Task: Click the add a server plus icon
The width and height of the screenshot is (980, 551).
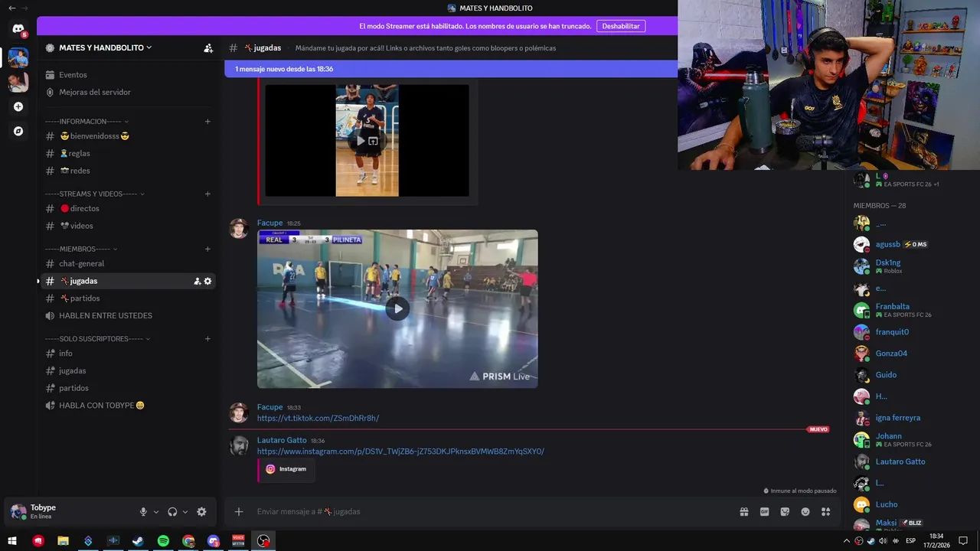Action: [x=18, y=106]
